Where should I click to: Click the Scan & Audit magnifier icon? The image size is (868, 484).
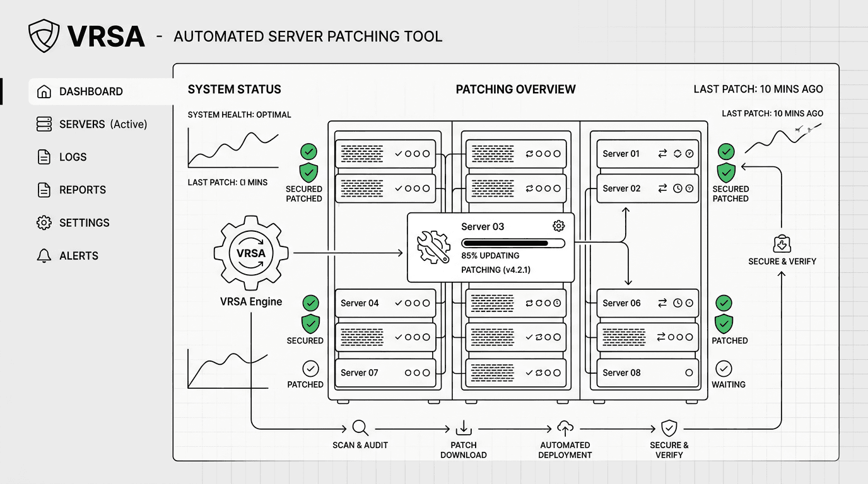(x=360, y=429)
